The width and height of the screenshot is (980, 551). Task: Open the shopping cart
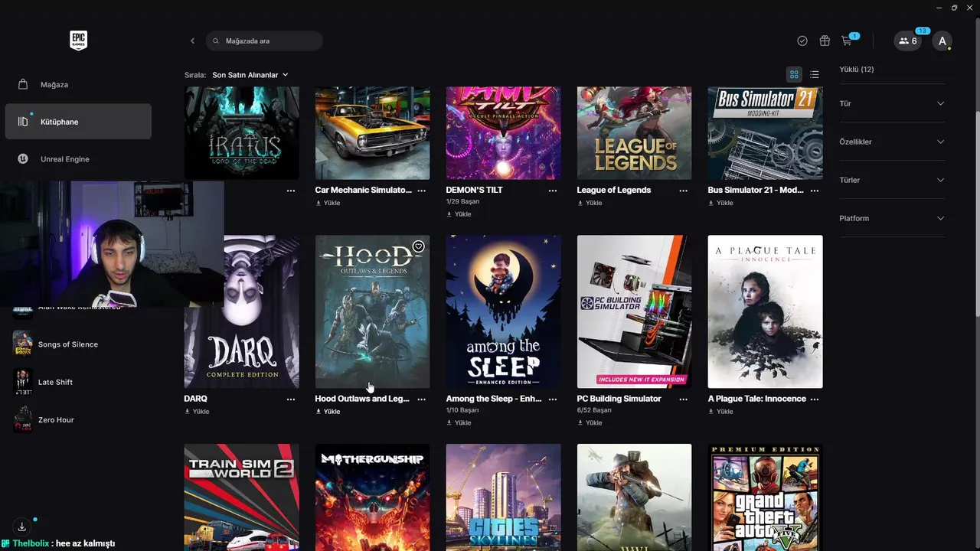[848, 41]
